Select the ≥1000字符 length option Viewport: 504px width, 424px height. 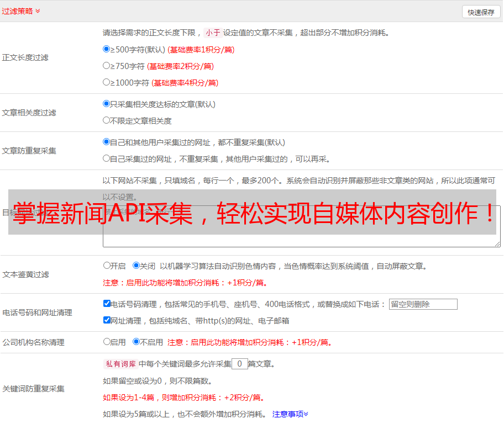(x=107, y=82)
